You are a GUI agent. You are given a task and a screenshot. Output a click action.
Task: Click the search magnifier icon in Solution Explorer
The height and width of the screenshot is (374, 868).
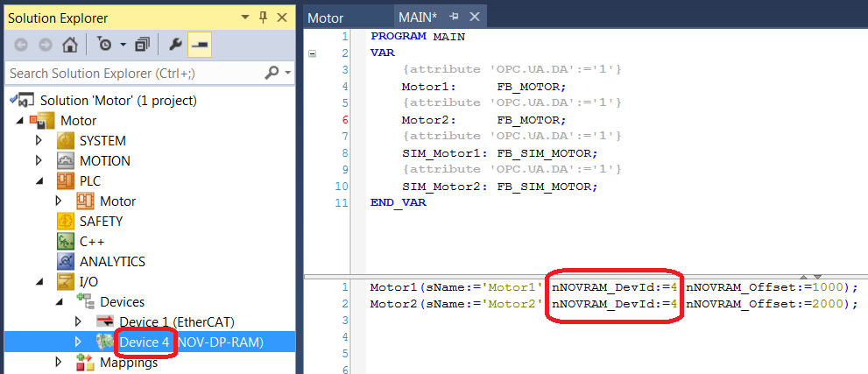pos(272,73)
